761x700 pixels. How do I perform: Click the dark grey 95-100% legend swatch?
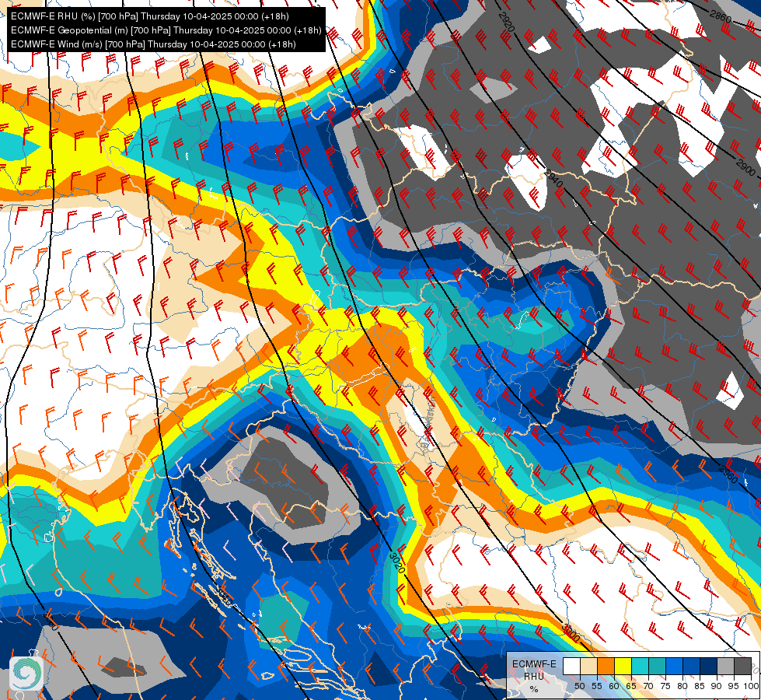click(742, 666)
